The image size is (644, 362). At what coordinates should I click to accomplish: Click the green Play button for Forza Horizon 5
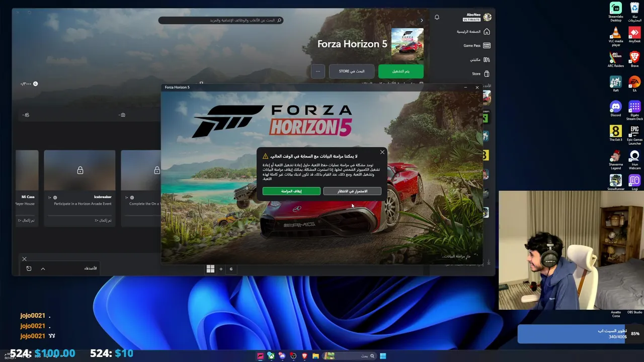tap(401, 71)
